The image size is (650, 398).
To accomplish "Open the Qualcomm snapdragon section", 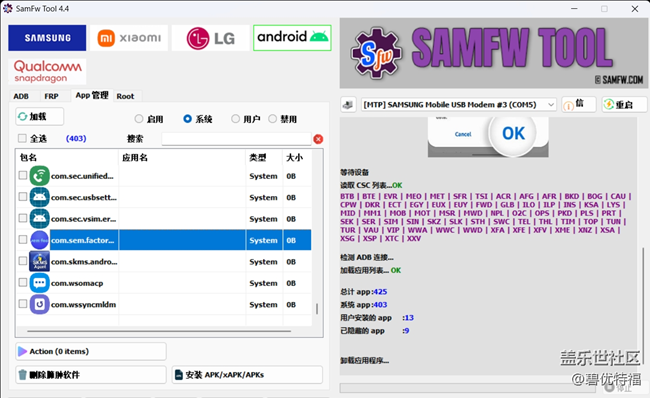I will click(x=47, y=71).
